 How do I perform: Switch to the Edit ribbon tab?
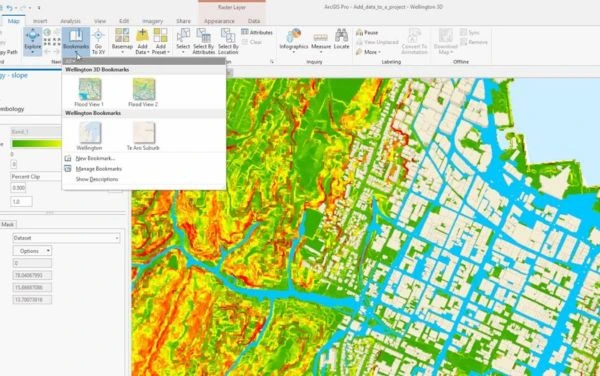point(124,21)
